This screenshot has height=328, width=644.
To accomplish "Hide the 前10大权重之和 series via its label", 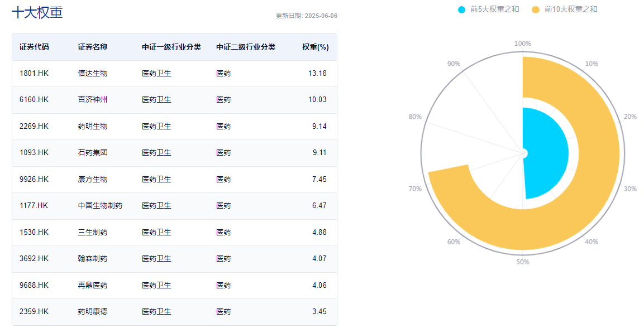I will pos(571,9).
